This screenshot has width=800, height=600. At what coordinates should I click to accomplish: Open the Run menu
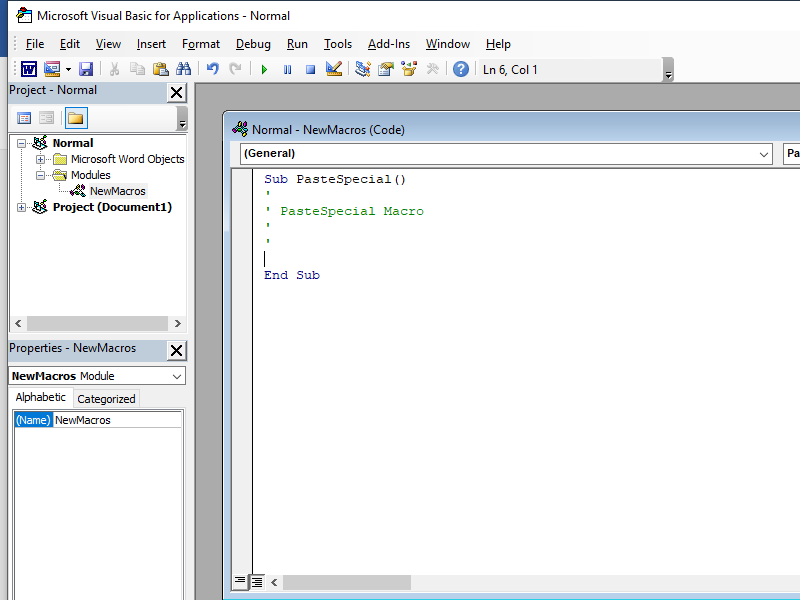297,44
